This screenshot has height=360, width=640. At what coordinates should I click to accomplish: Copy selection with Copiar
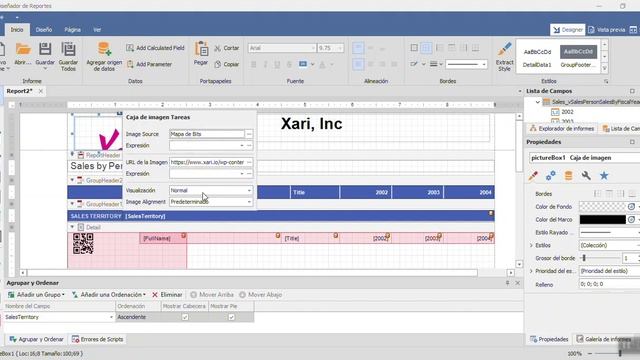(227, 64)
